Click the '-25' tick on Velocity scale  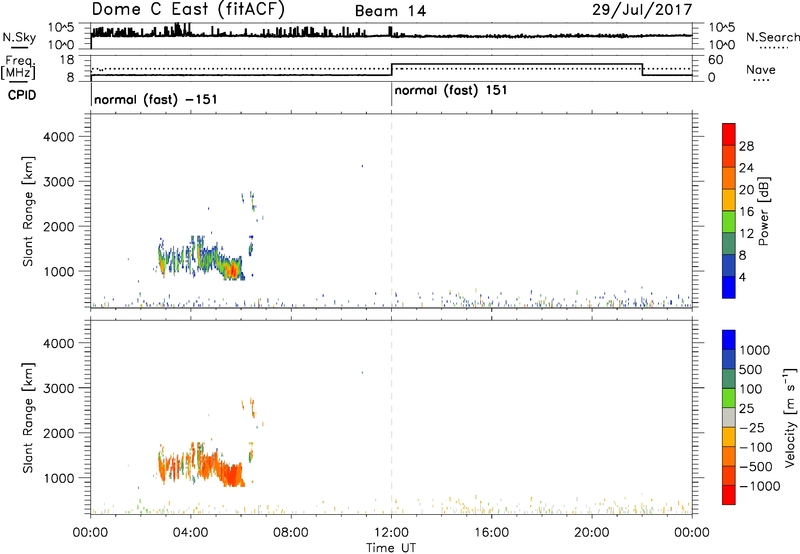coord(752,427)
